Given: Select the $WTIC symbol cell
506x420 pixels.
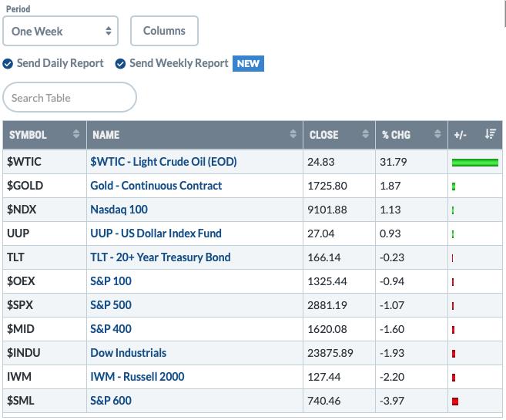Looking at the screenshot, I should tap(45, 162).
